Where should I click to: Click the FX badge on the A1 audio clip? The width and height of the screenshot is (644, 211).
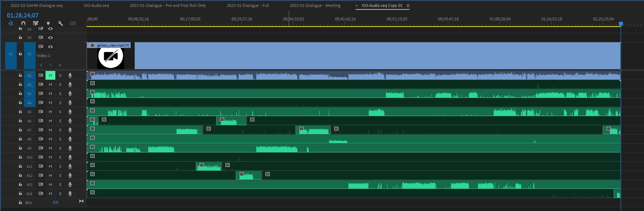pyautogui.click(x=92, y=74)
